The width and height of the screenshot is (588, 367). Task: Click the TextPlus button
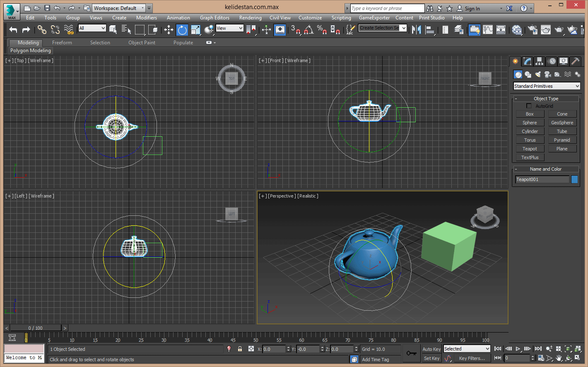pos(530,157)
